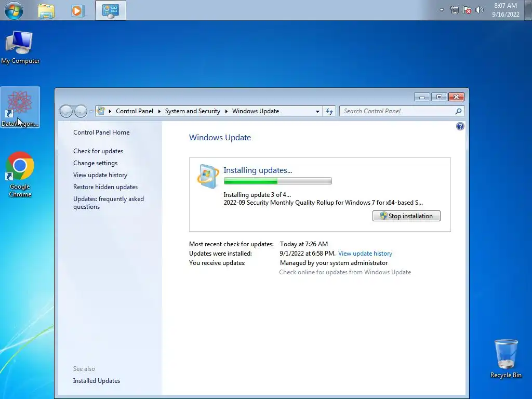Go to Control Panel Home
This screenshot has width=532, height=399.
pyautogui.click(x=101, y=132)
